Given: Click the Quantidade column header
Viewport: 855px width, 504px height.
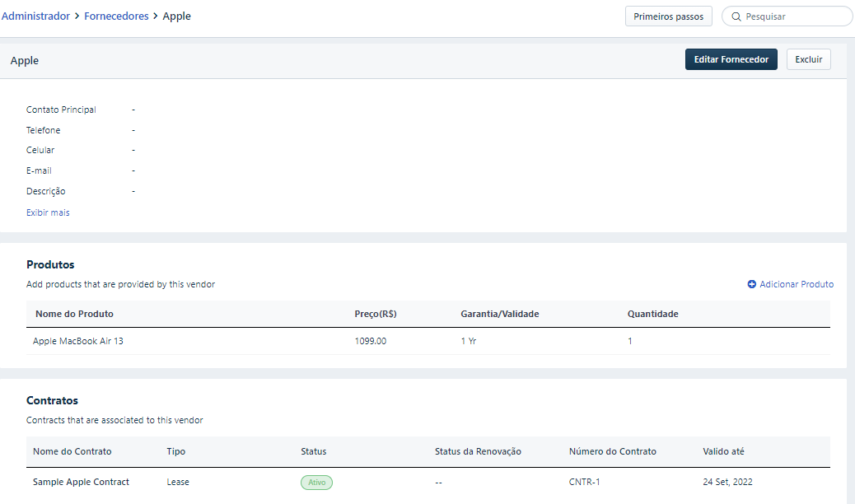Looking at the screenshot, I should pos(652,314).
